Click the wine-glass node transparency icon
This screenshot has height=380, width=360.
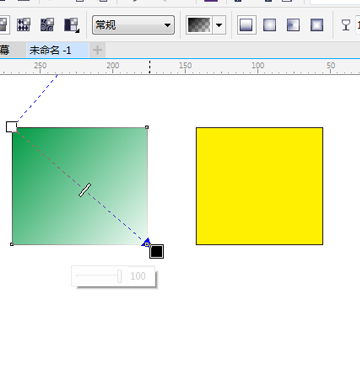(x=346, y=25)
